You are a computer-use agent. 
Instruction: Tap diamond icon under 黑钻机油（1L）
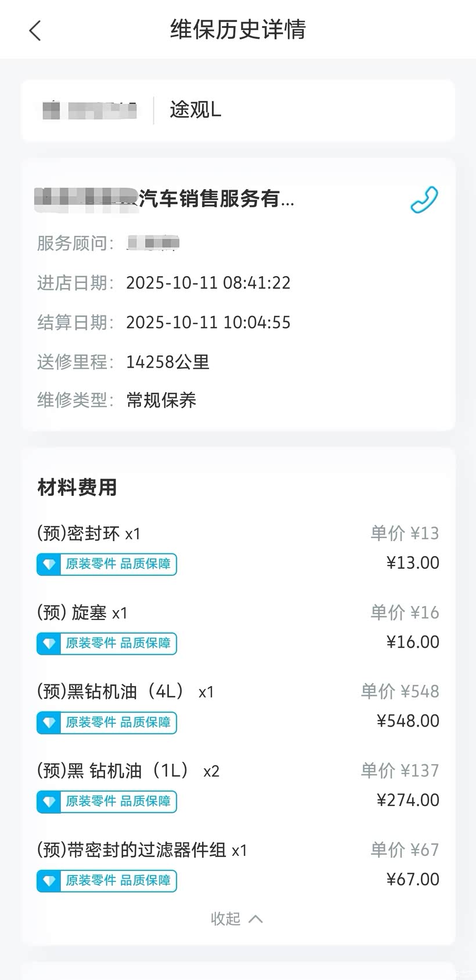pos(49,802)
